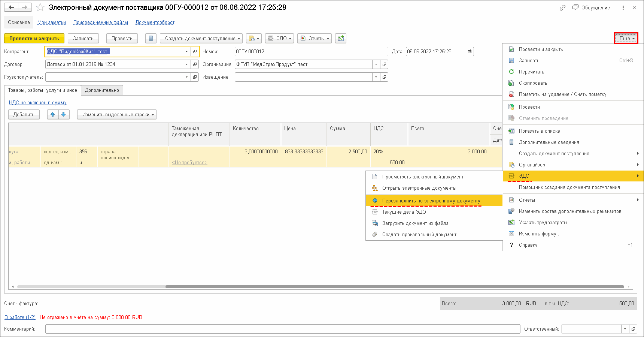Image resolution: width=644 pixels, height=337 pixels.
Task: Select Записать in the Еще menu
Action: [x=572, y=60]
